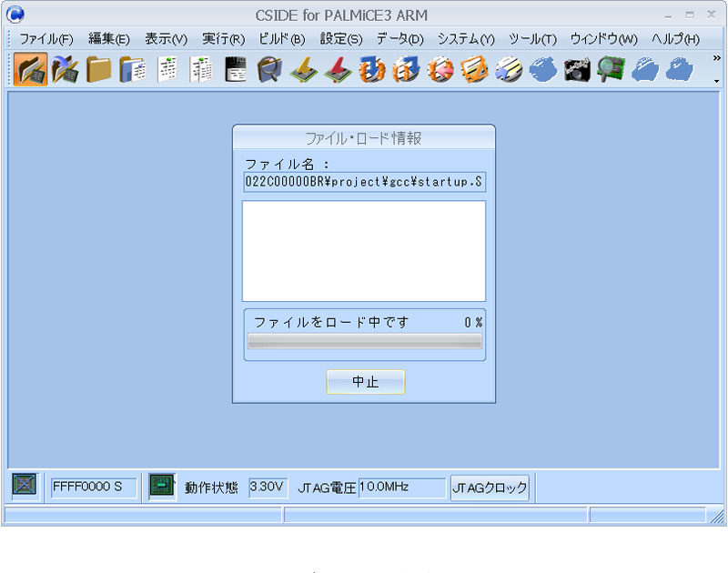Click the highlighted load-file folder with chip icon
Screen dimensions: 728x573
(x=30, y=69)
